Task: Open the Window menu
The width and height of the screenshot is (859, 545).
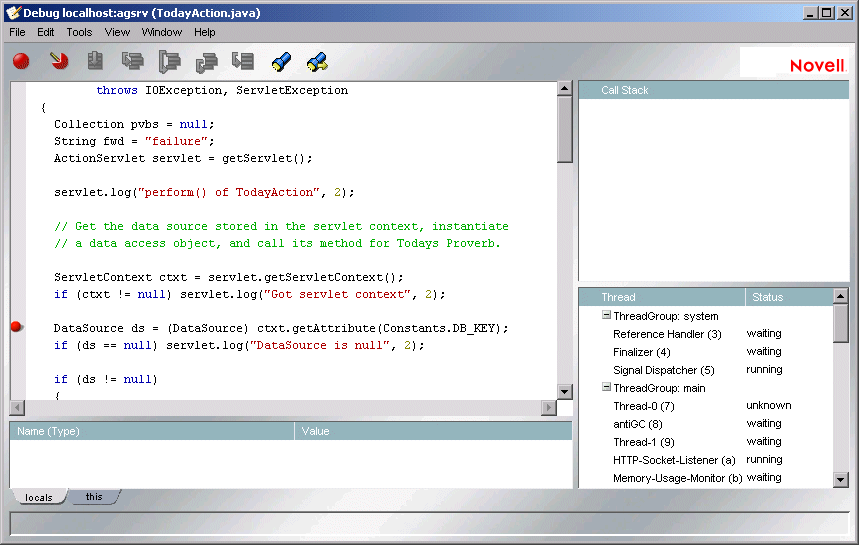Action: click(162, 32)
